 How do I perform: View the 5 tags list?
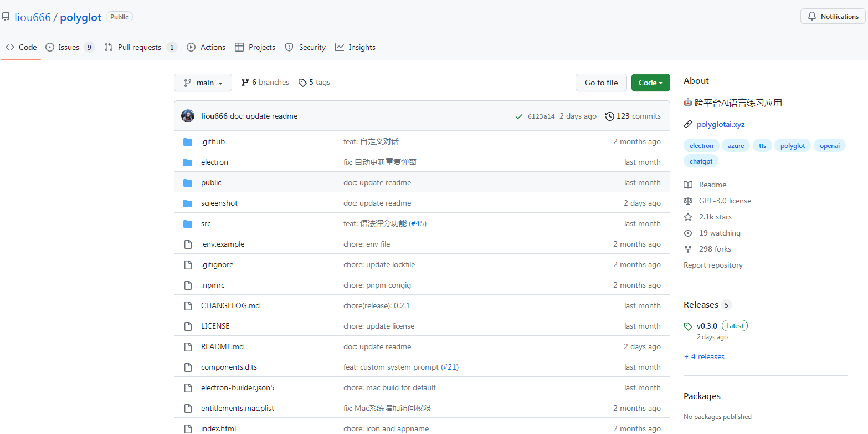click(314, 83)
